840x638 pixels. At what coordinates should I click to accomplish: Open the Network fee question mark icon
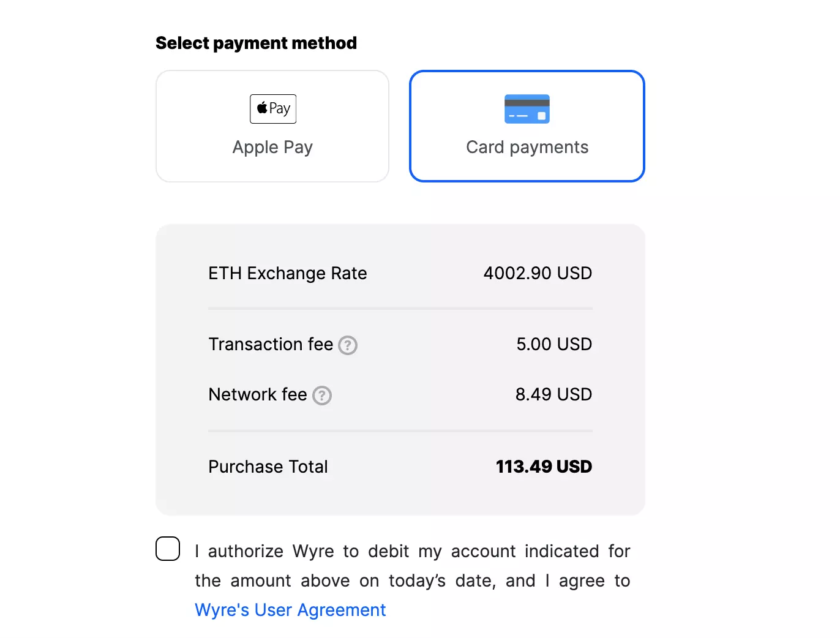(322, 396)
